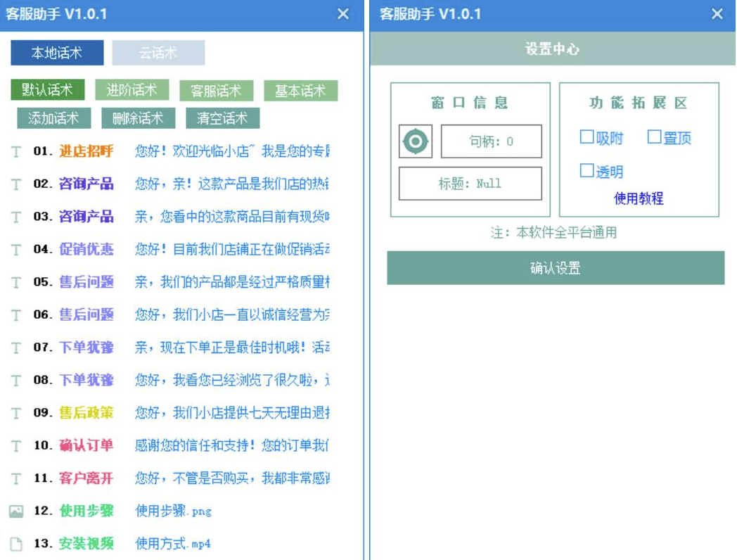Click the image icon beside 12 使用步骤
This screenshot has width=737, height=560.
point(16,511)
